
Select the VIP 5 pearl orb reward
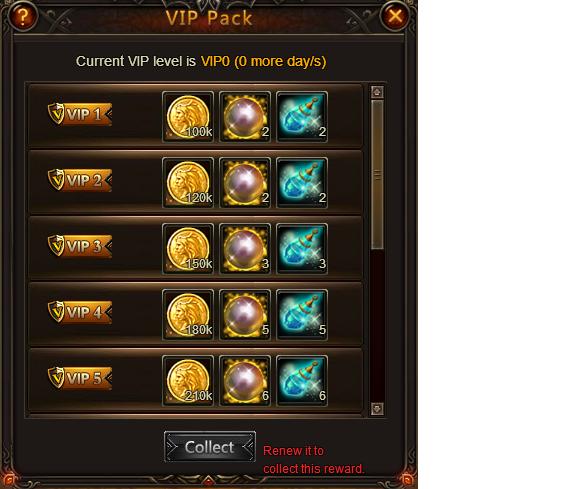(x=245, y=381)
